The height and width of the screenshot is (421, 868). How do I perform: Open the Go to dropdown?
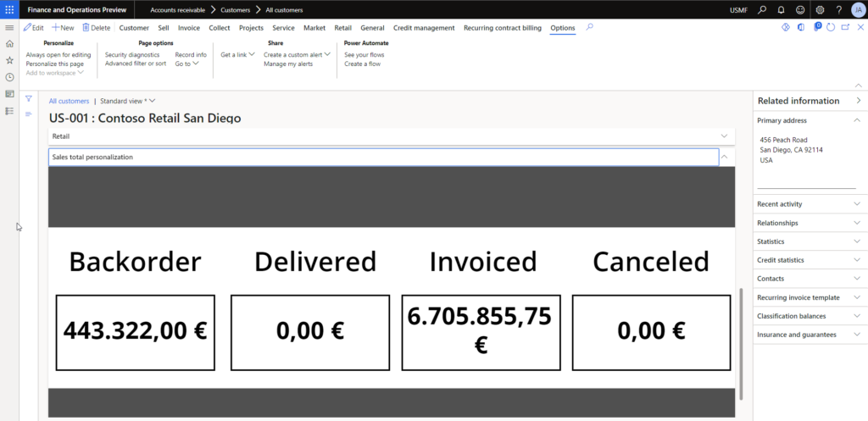(x=186, y=64)
